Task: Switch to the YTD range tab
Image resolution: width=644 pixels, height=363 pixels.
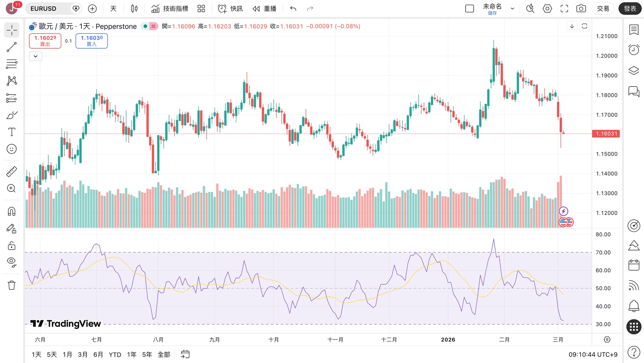Action: [115, 354]
